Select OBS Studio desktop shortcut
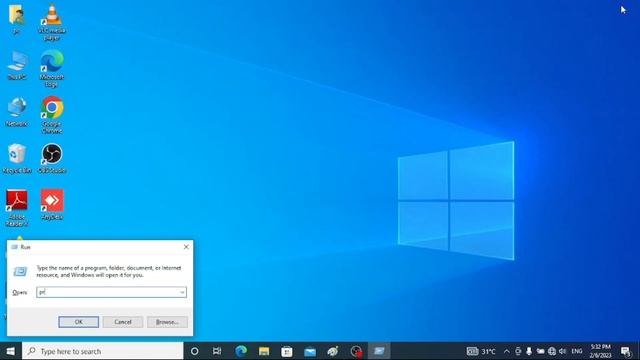Viewport: 640px width, 360px height. click(x=52, y=158)
